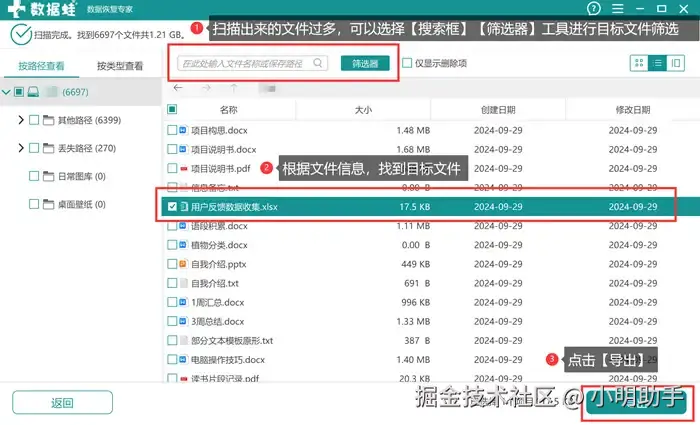Switch to 按类型查看 tab
The width and height of the screenshot is (700, 425).
[x=120, y=66]
